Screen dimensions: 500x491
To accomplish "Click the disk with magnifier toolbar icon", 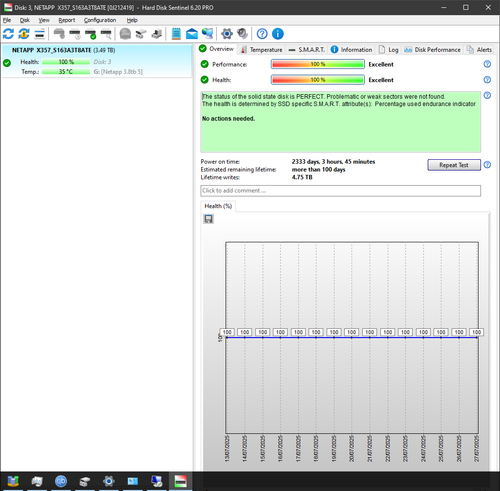I will [x=106, y=34].
